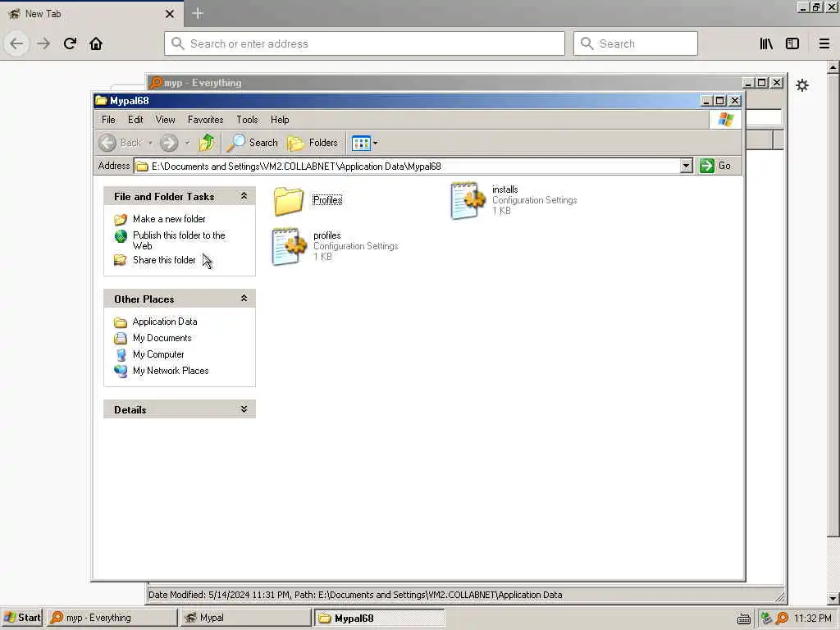Click the browser Forward arrow
Viewport: 840px width, 630px height.
[x=43, y=43]
